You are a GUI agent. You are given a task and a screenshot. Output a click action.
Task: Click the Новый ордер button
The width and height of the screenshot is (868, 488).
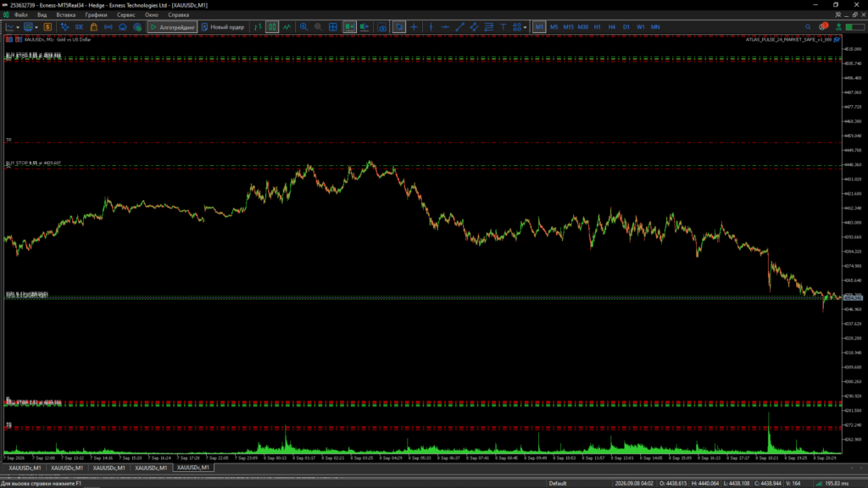point(223,27)
